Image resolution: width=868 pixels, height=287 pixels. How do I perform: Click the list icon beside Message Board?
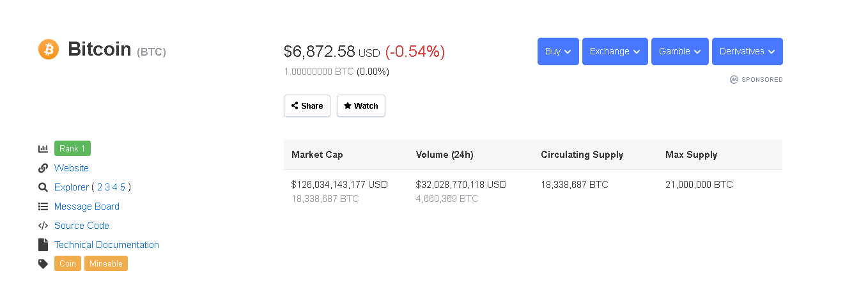(43, 206)
